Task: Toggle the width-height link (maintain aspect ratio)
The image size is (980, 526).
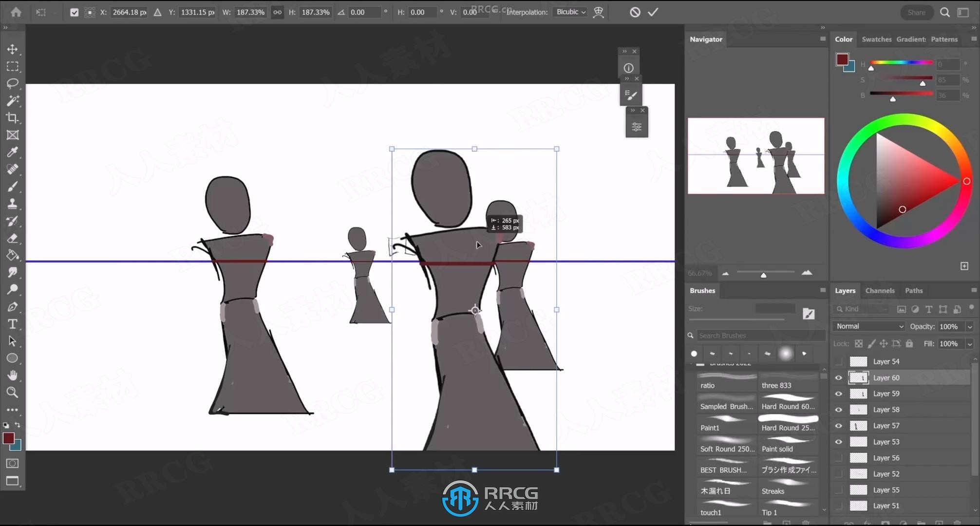Action: point(277,12)
